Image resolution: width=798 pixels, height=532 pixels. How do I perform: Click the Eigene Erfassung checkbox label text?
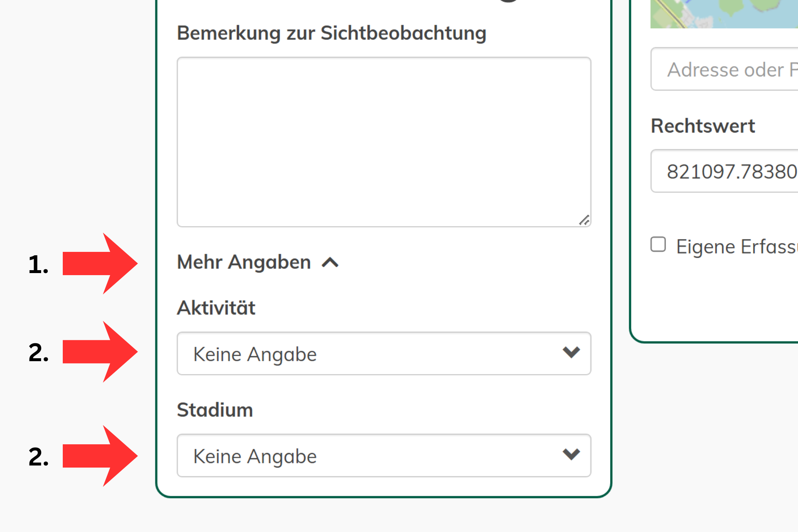[x=736, y=246]
